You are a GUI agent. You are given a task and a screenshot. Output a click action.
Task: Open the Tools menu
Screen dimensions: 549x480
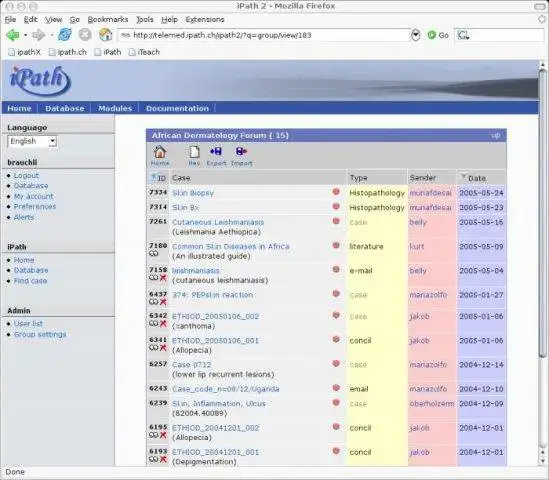[145, 20]
